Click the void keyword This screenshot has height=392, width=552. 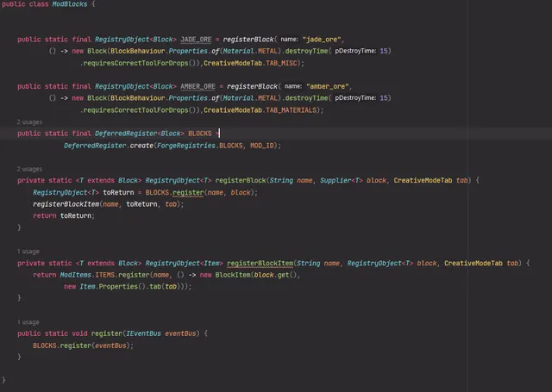(x=79, y=333)
